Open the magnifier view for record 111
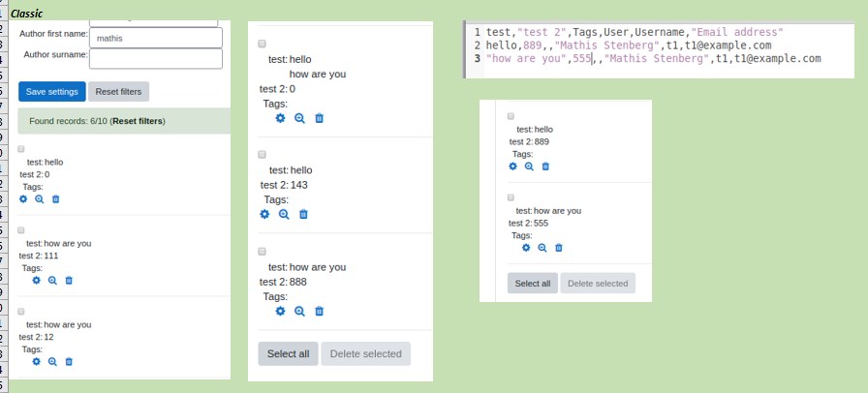This screenshot has width=868, height=393. click(x=52, y=280)
